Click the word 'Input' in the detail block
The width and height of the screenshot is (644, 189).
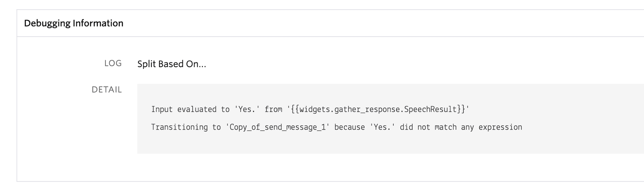162,109
